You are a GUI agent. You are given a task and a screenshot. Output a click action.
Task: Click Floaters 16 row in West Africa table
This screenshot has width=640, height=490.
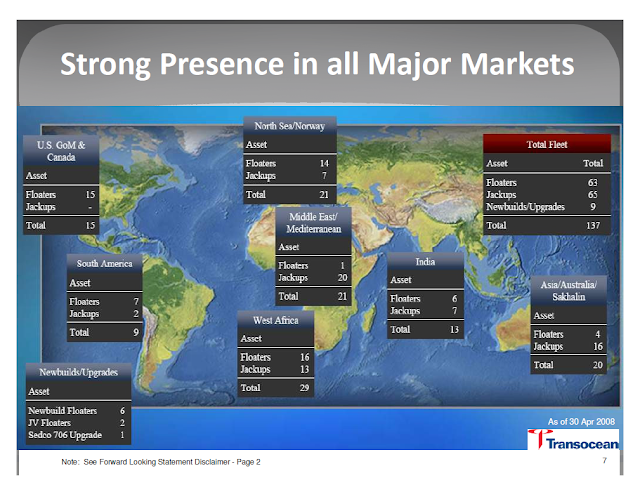click(276, 357)
